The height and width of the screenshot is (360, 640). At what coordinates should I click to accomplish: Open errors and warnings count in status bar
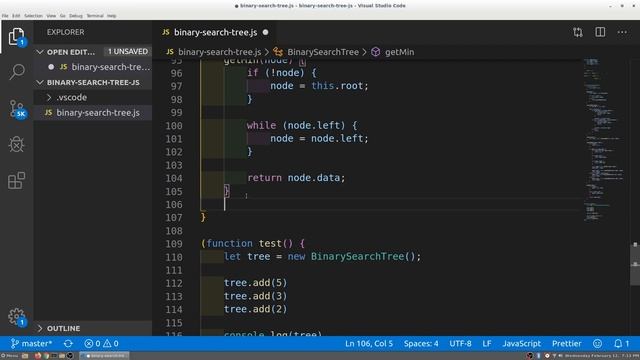(x=101, y=344)
